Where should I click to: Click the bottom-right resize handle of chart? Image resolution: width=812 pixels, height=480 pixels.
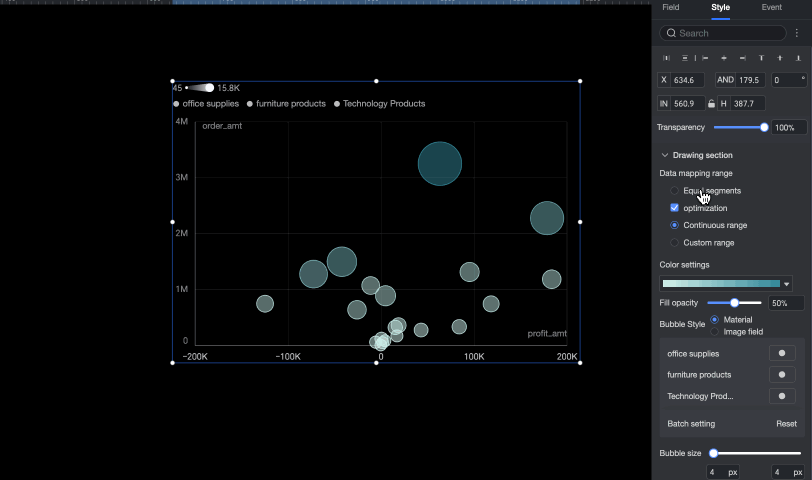[x=580, y=362]
